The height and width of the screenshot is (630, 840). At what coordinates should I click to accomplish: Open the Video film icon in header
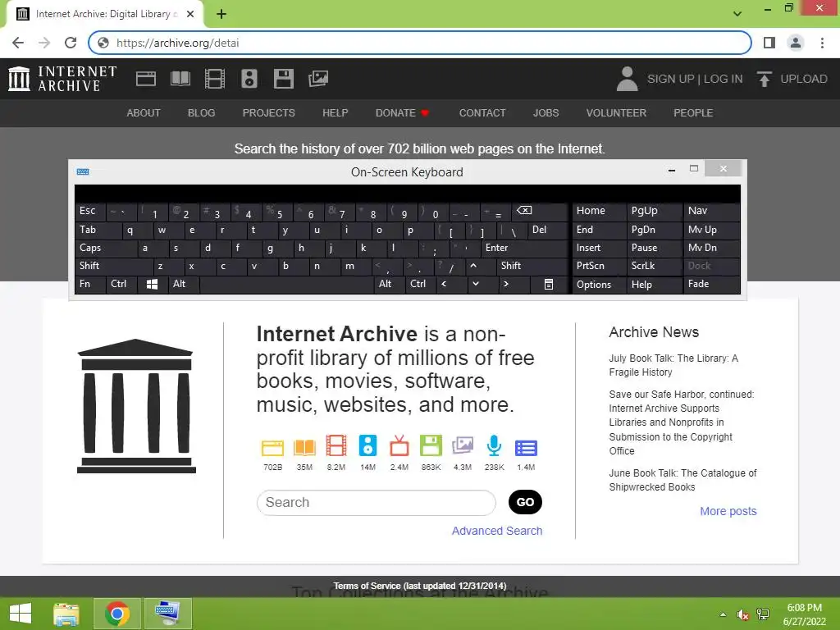215,79
